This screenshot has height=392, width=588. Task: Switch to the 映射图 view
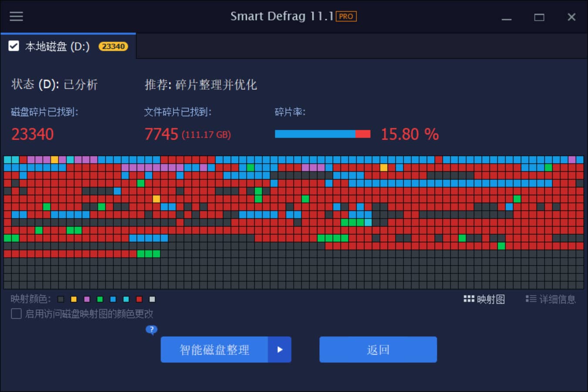(x=484, y=299)
